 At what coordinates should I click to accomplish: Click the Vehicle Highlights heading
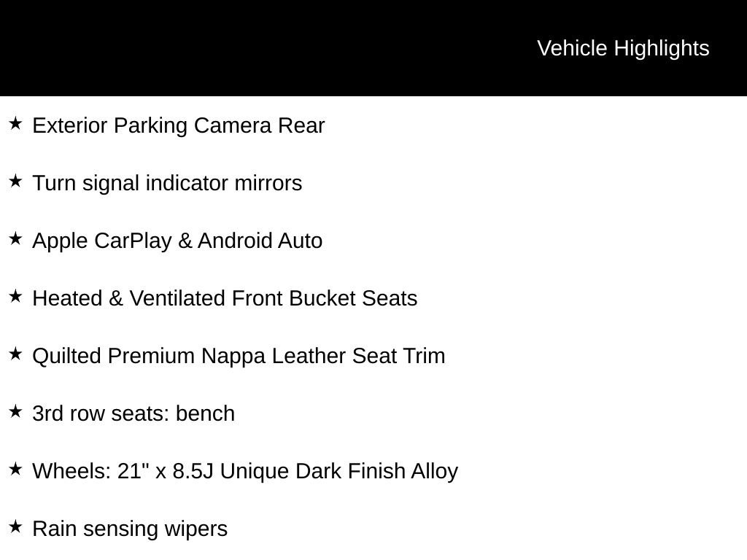[623, 48]
